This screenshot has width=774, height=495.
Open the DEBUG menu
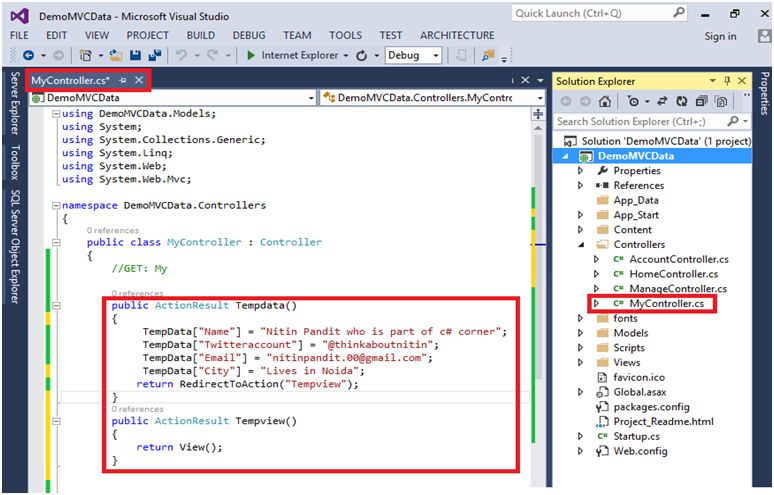[x=249, y=36]
